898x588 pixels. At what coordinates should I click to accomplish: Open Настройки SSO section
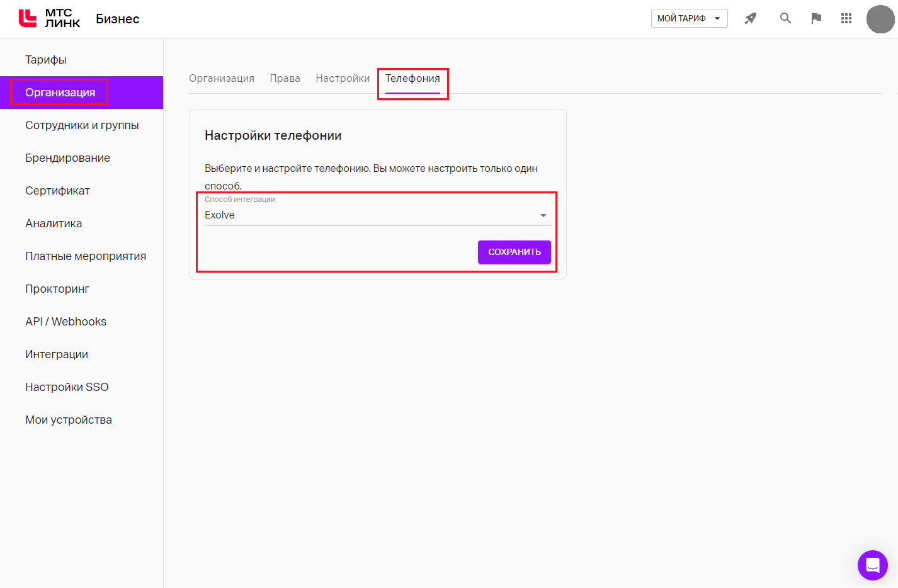pos(82,387)
